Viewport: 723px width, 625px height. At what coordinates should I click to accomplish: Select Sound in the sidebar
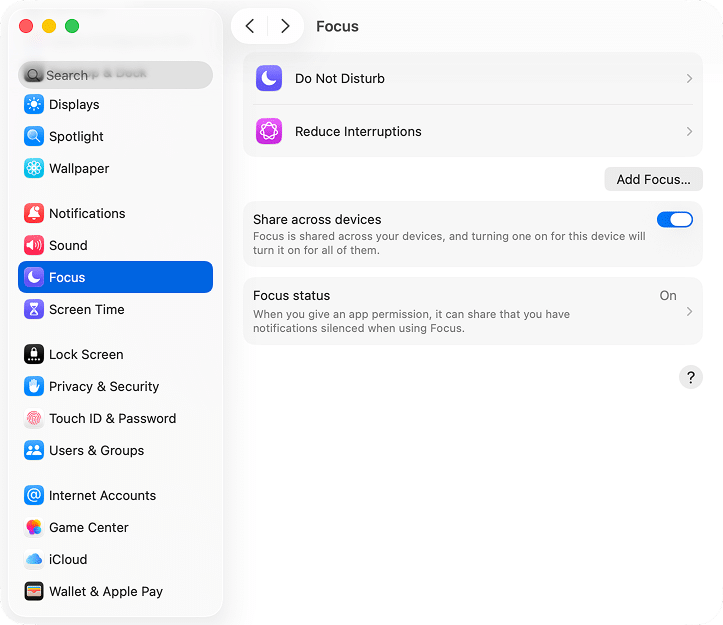point(115,245)
